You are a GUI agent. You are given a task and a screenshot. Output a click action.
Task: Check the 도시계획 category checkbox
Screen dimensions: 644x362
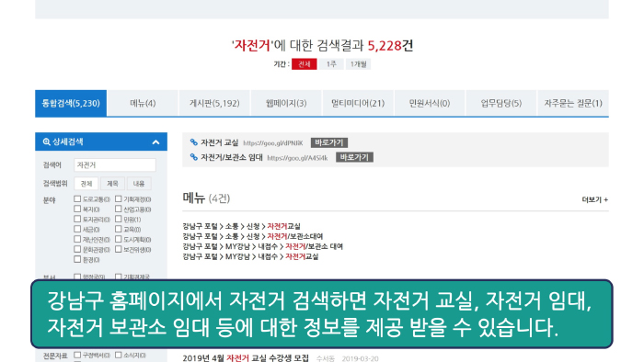(119, 239)
